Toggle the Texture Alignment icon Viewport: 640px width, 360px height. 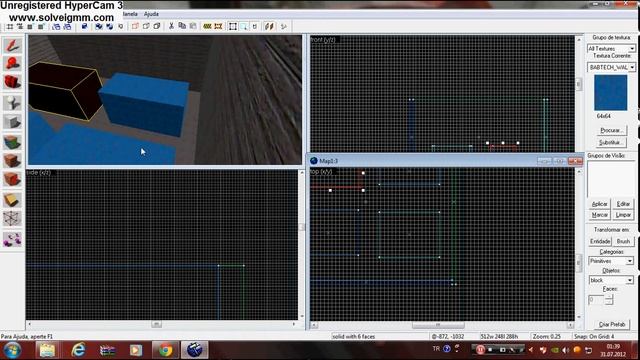tap(269, 27)
